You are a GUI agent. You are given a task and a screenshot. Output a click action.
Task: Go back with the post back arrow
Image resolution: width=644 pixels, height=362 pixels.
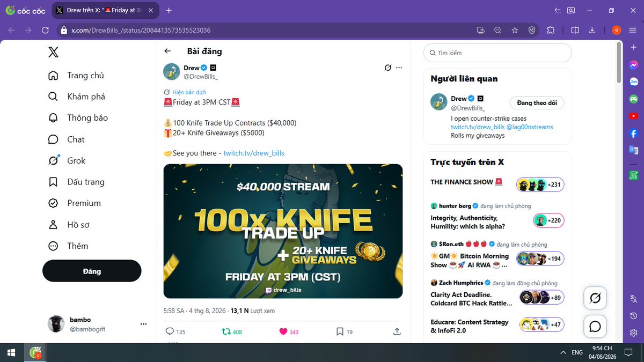tap(167, 51)
